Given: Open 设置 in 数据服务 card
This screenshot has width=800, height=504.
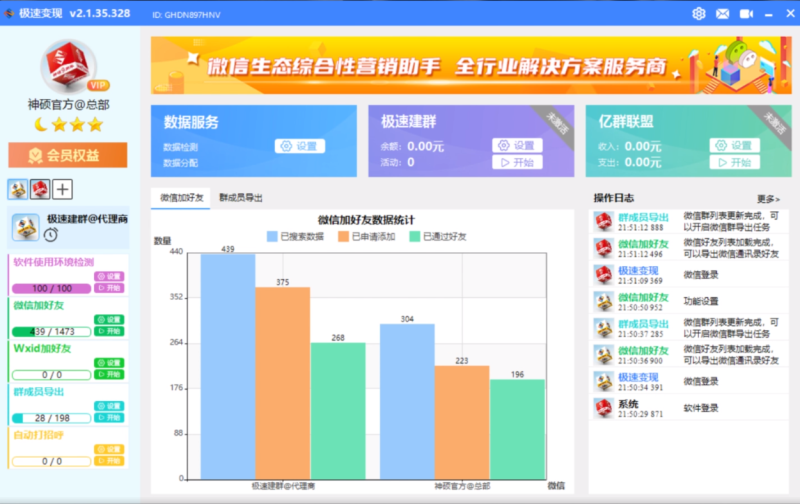Looking at the screenshot, I should pyautogui.click(x=300, y=146).
